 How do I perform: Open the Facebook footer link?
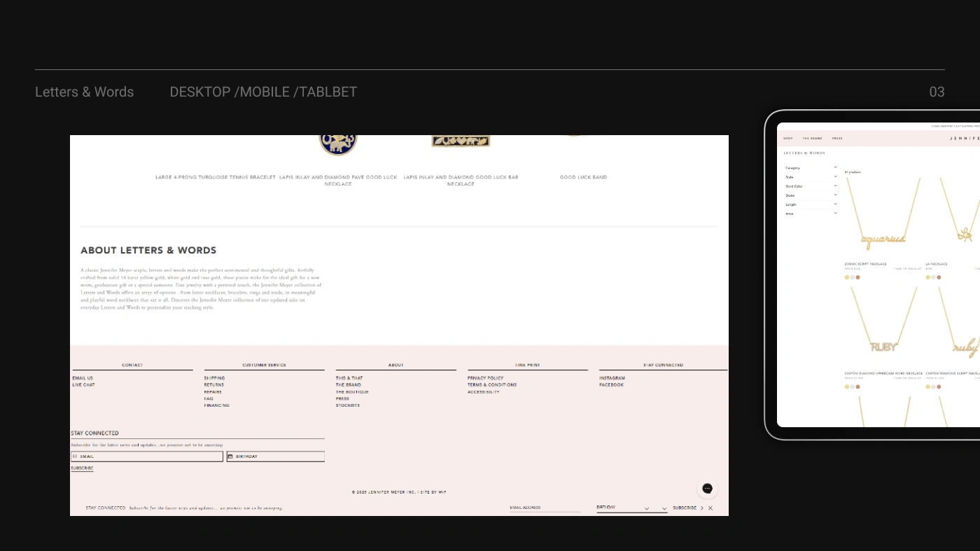click(x=611, y=385)
